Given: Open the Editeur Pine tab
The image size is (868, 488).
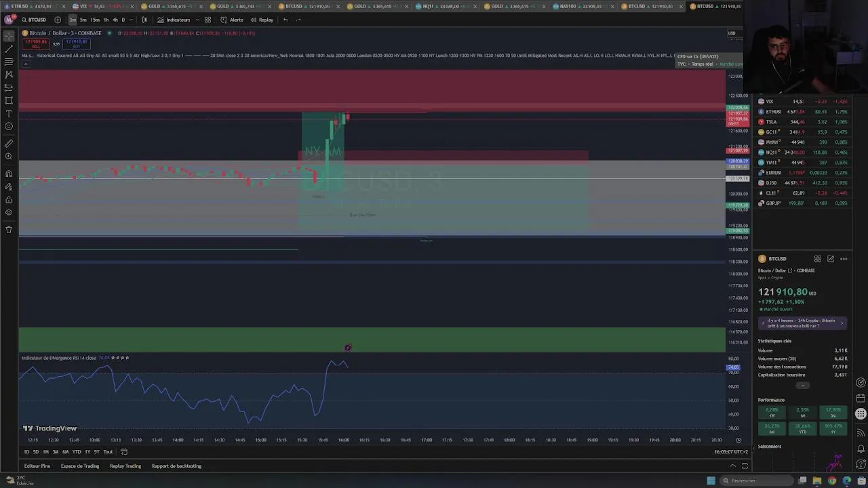Looking at the screenshot, I should 37,466.
